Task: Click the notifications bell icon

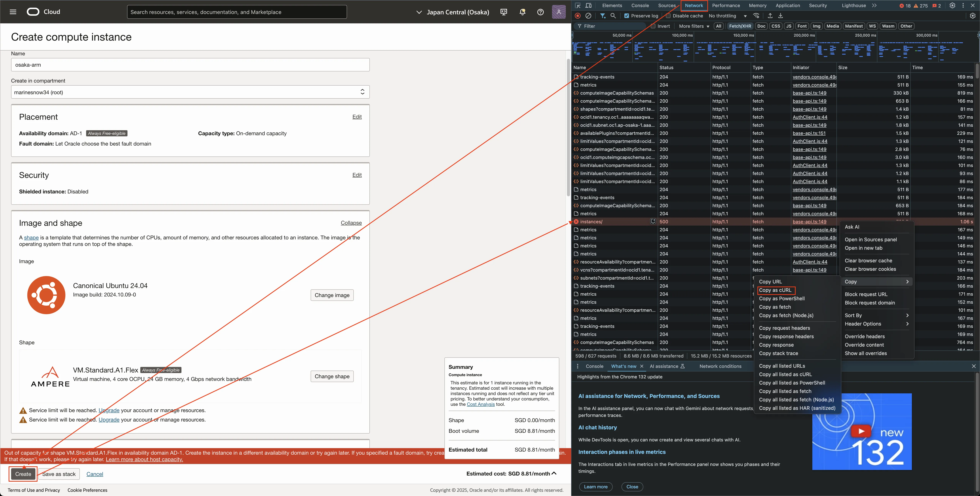Action: 522,12
